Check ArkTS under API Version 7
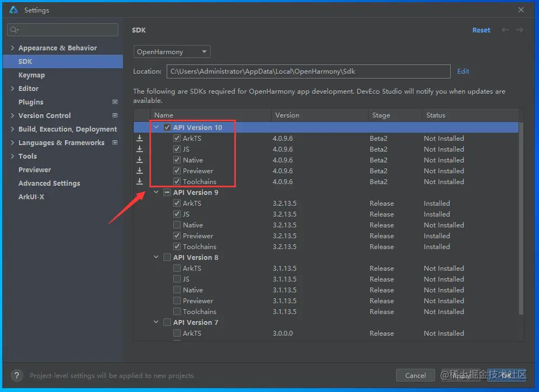 click(176, 333)
